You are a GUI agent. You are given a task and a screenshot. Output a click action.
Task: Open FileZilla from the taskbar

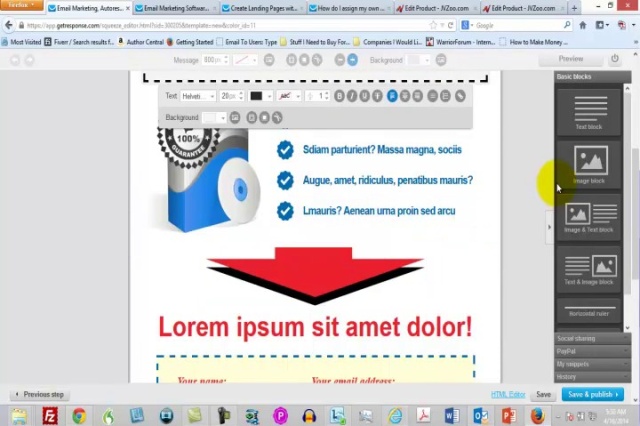(x=50, y=416)
